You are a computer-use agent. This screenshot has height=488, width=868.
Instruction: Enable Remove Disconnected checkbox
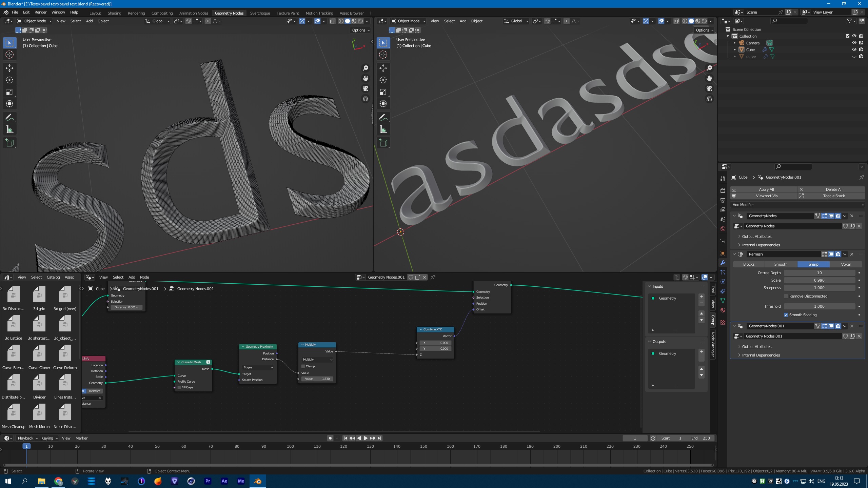786,296
